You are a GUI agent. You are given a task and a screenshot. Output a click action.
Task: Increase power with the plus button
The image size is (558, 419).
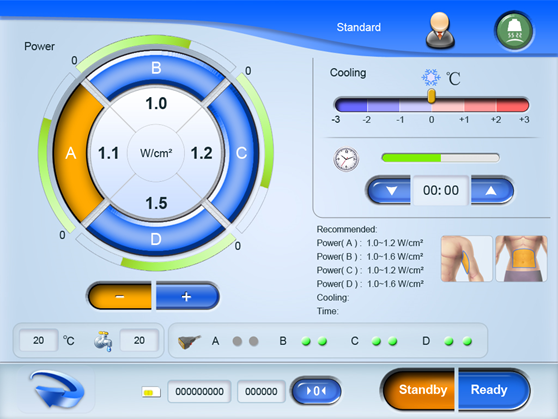(x=187, y=296)
